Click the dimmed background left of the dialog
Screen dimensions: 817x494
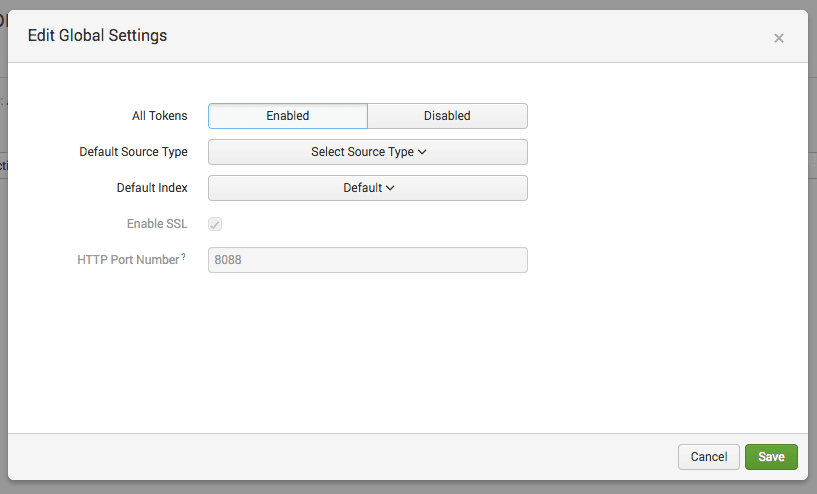(x=3, y=300)
